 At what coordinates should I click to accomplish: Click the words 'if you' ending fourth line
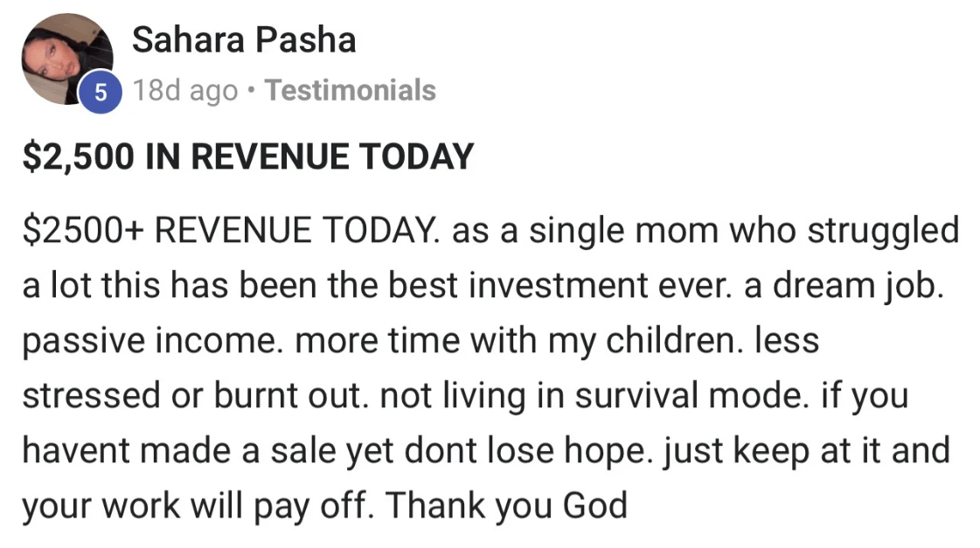click(865, 396)
